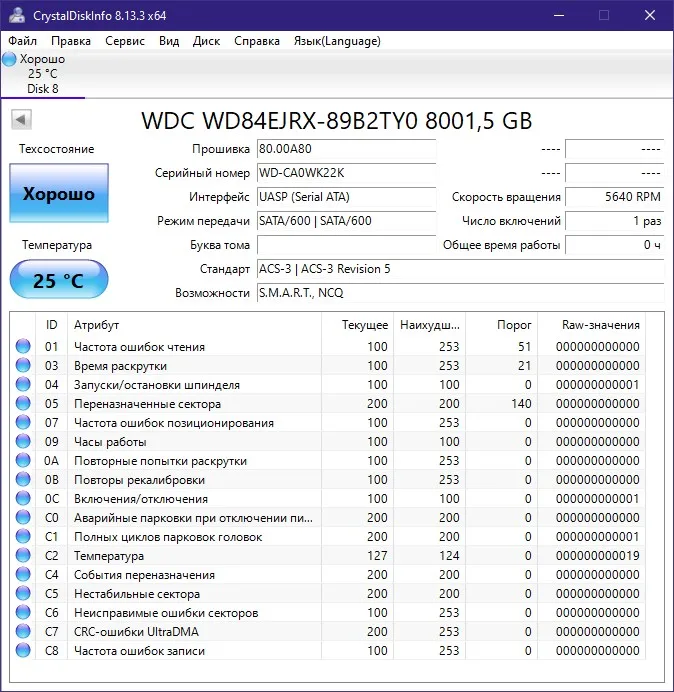
Task: Click status icon for attribute 0C
Action: tap(23, 498)
